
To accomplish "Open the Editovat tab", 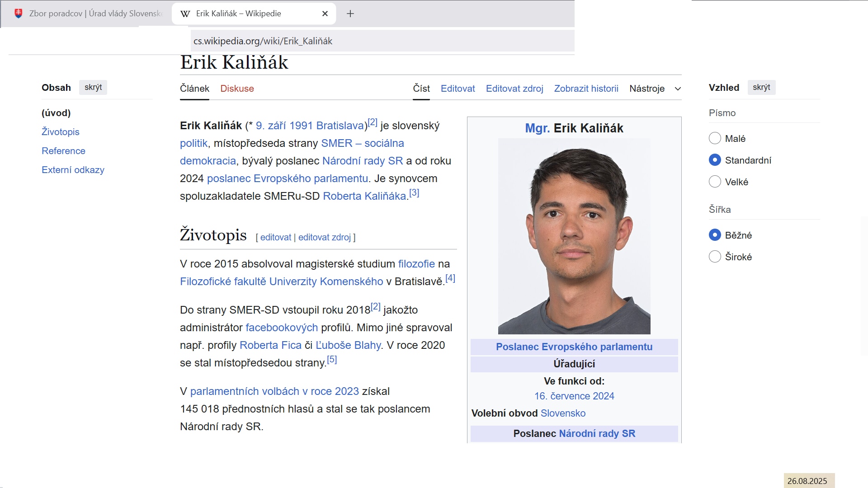I will tap(458, 89).
